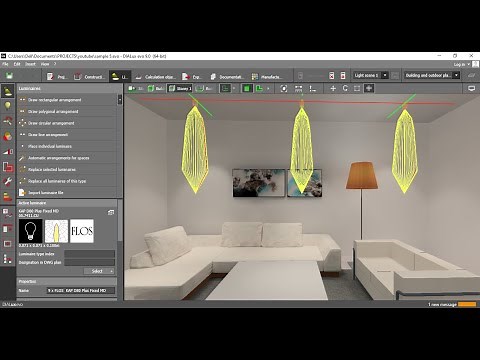Click the green floor plan shape icon
Viewport: 480px width, 360px height.
[x=259, y=88]
